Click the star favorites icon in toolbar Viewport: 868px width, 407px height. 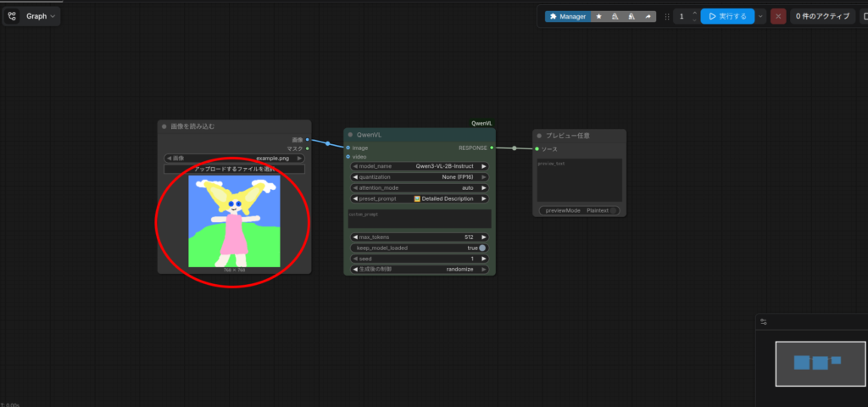(598, 16)
